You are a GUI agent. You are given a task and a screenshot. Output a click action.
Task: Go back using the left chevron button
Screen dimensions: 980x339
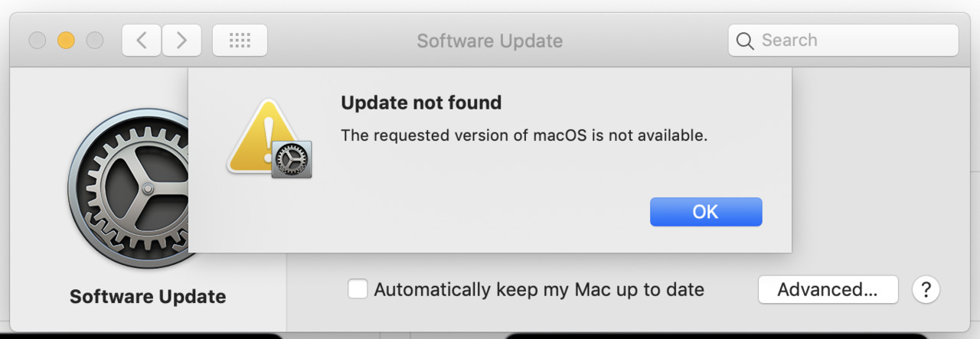tap(142, 41)
